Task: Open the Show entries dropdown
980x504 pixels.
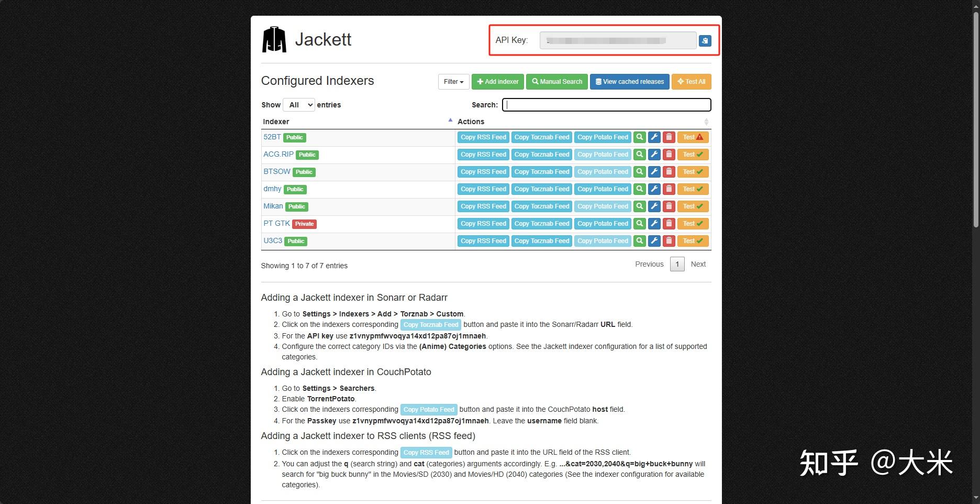Action: click(x=298, y=104)
